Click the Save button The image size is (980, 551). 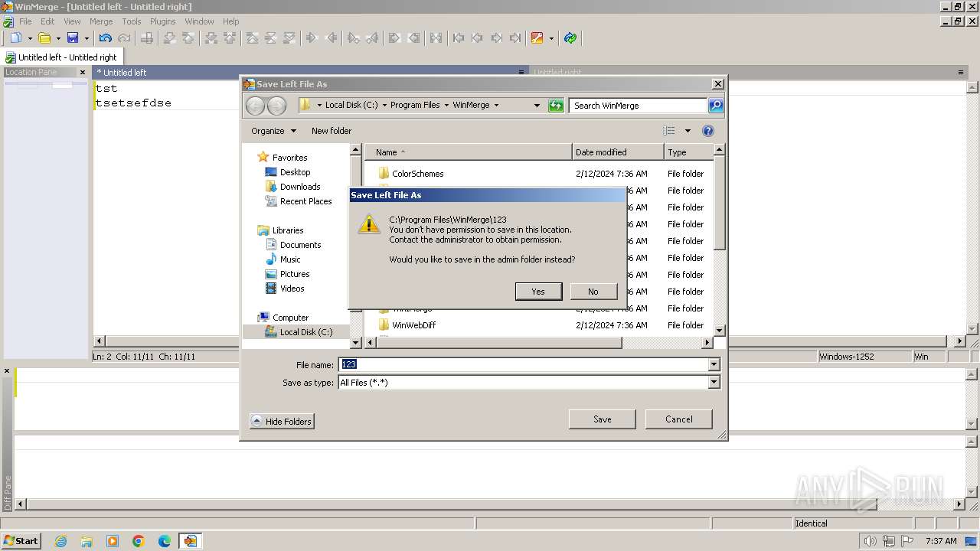[x=603, y=419]
